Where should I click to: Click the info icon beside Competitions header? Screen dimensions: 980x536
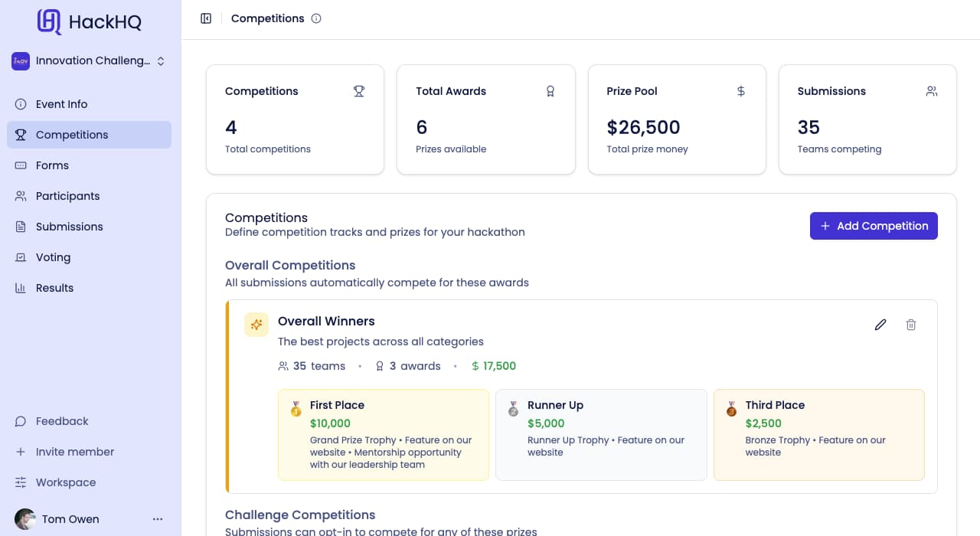coord(316,18)
